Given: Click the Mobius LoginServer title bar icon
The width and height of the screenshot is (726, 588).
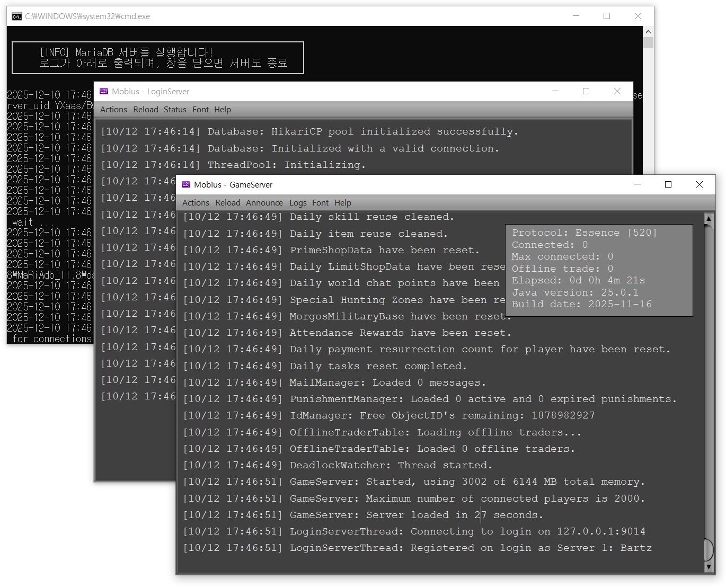Looking at the screenshot, I should (104, 91).
